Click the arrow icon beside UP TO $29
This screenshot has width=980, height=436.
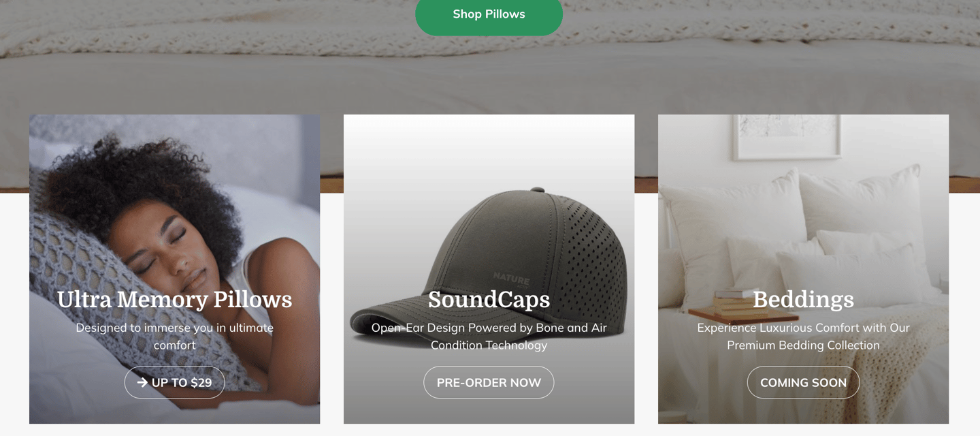[x=142, y=383]
